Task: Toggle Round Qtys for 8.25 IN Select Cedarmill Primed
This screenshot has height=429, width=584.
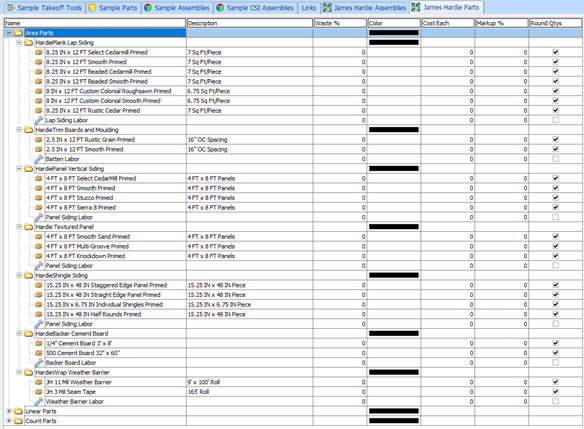Action: point(555,52)
